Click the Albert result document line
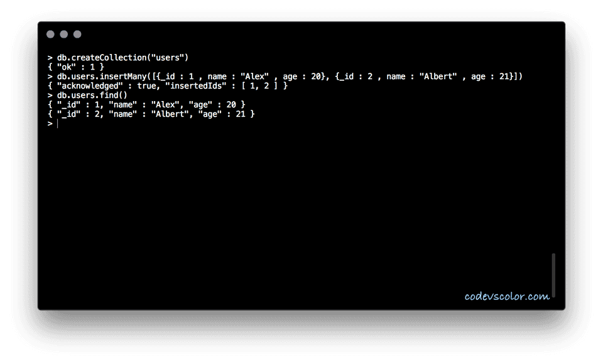Image resolution: width=603 pixels, height=364 pixels. (151, 114)
